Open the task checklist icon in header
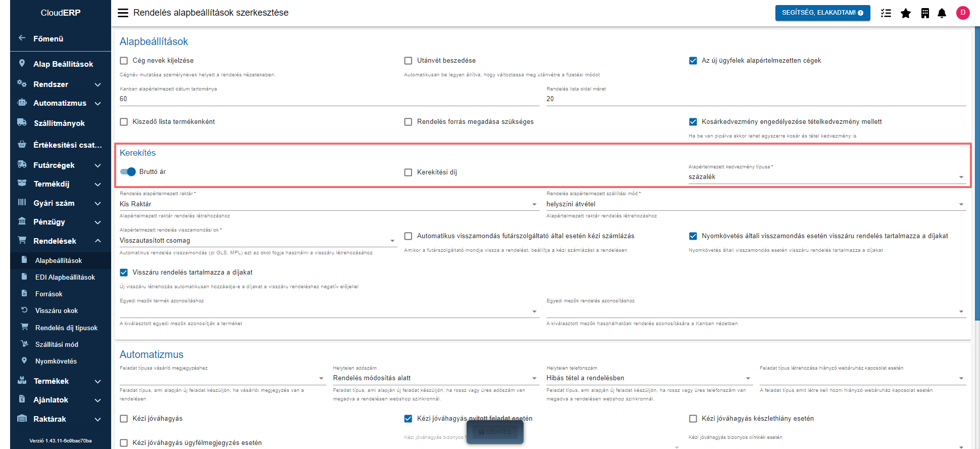The width and height of the screenshot is (980, 449). point(886,13)
